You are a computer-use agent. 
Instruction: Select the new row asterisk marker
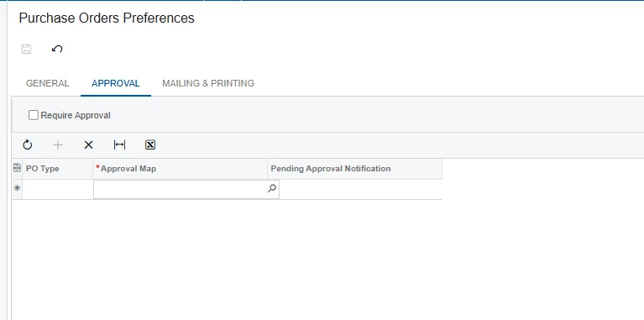(17, 188)
